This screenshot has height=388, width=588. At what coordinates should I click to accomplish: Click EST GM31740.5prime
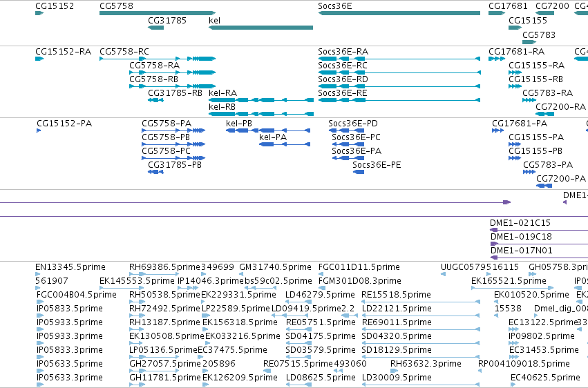241,274
